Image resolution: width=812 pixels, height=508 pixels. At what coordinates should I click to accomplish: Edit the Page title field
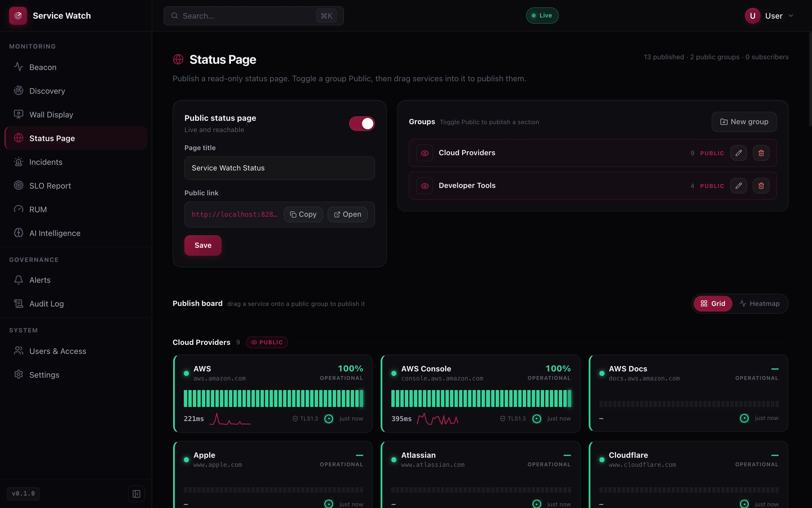[279, 168]
